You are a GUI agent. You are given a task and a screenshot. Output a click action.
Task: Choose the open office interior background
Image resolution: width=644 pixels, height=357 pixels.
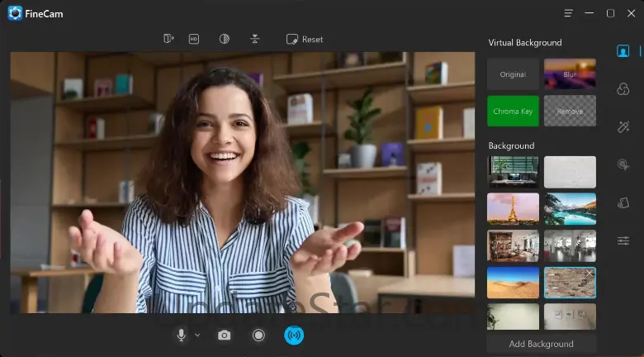[570, 245]
